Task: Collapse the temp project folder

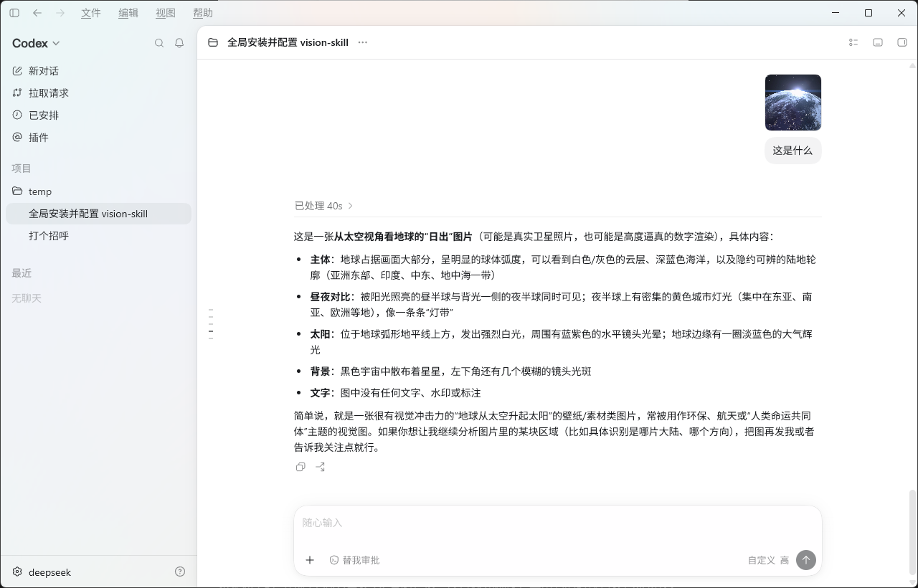Action: (98, 191)
